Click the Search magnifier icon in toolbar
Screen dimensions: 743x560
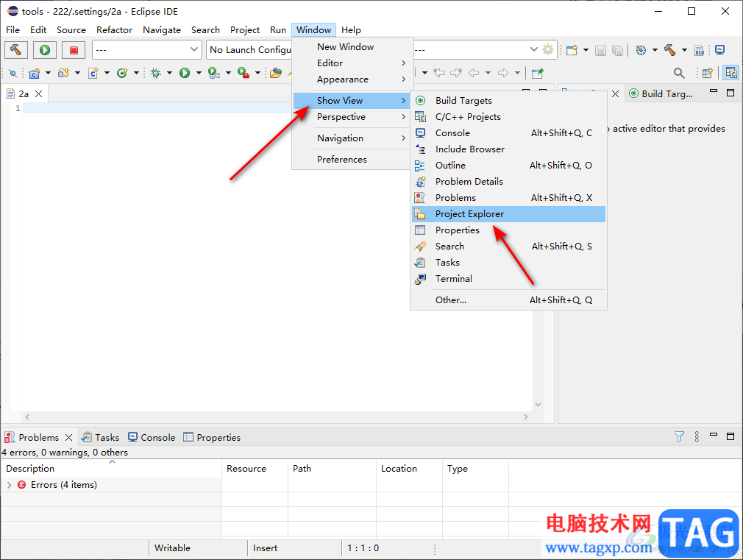678,73
